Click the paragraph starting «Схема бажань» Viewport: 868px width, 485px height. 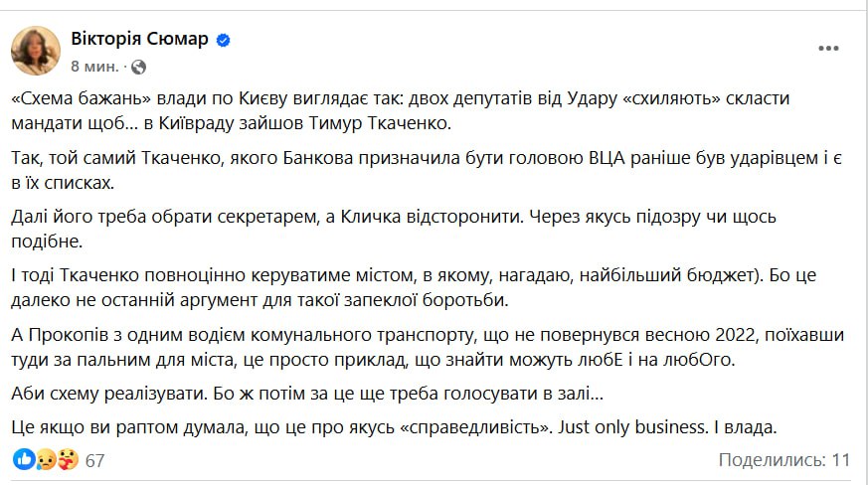point(401,110)
